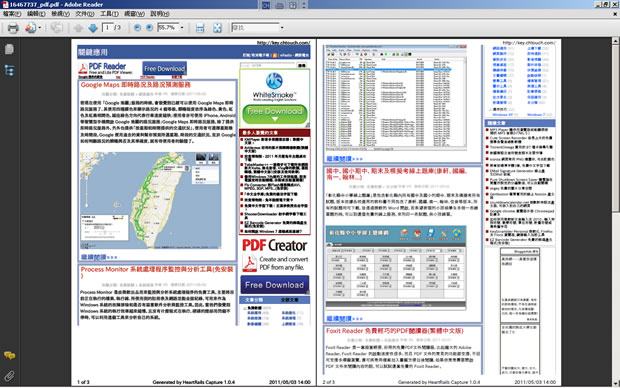Screen dimensions: 620x388
Task: Click the '/ 3' total page count label
Action: (x=117, y=28)
